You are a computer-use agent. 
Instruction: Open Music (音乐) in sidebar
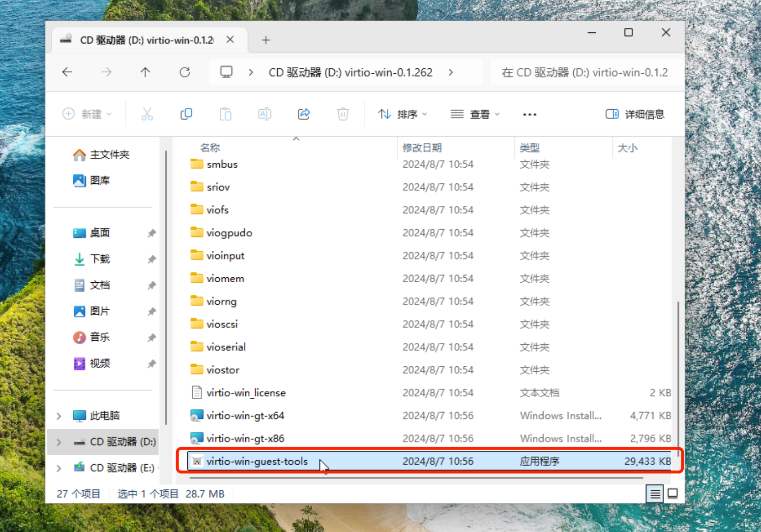point(92,337)
